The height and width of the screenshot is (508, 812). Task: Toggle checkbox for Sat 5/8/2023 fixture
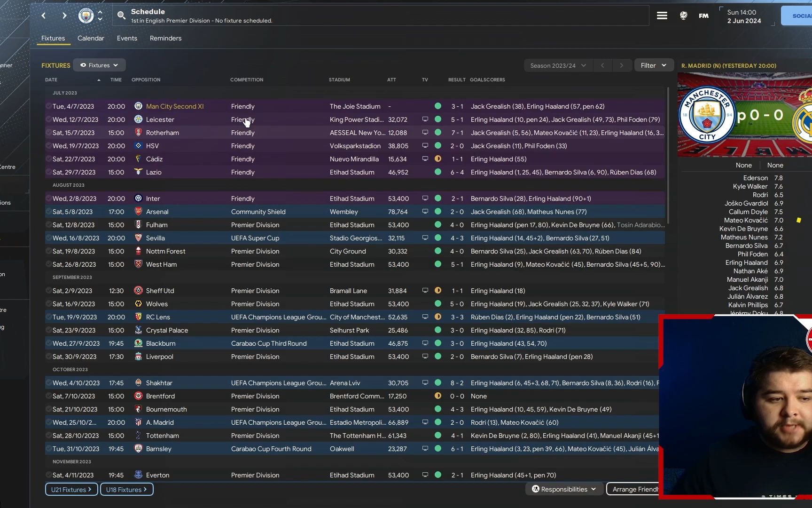[x=48, y=212]
